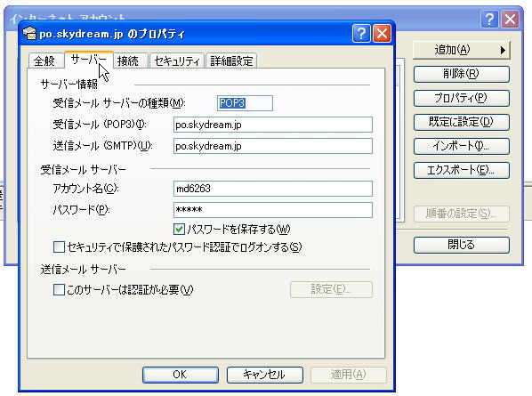
Task: Enable セキュリティで保護されたパスワード認証 checkbox
Action: pyautogui.click(x=59, y=247)
